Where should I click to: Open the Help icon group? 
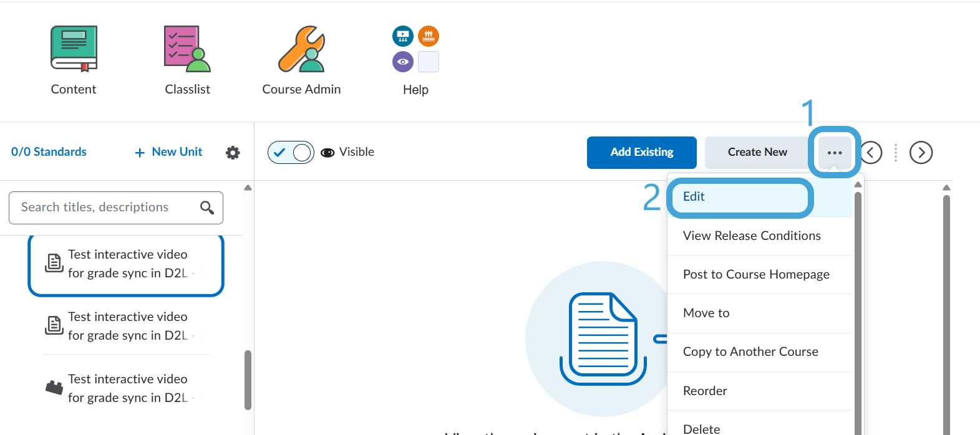click(x=415, y=49)
